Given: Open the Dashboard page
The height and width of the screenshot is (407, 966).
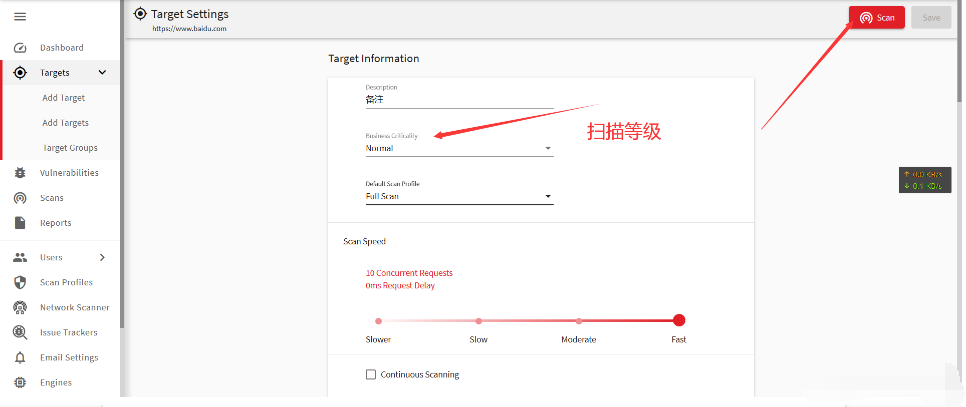Looking at the screenshot, I should pyautogui.click(x=62, y=48).
